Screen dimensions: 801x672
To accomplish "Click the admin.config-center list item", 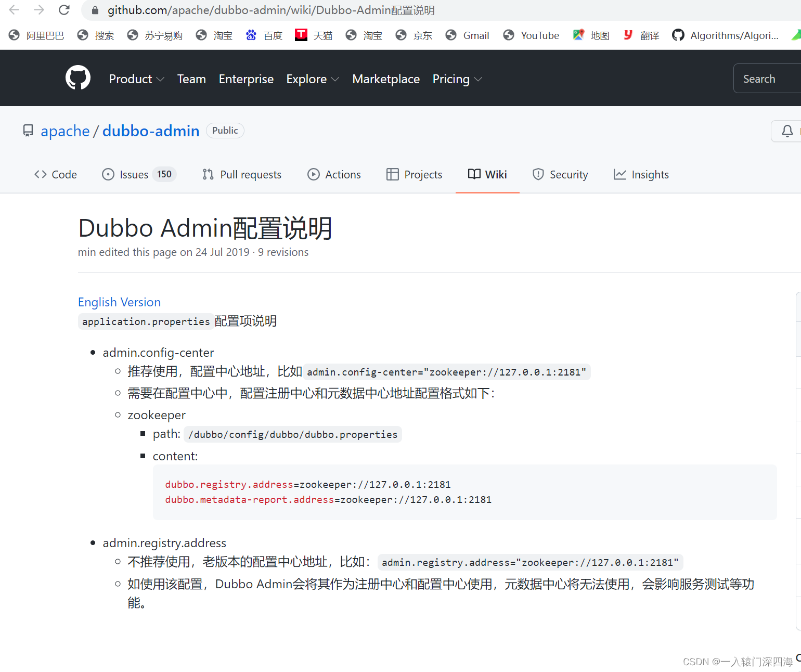I will (x=158, y=353).
